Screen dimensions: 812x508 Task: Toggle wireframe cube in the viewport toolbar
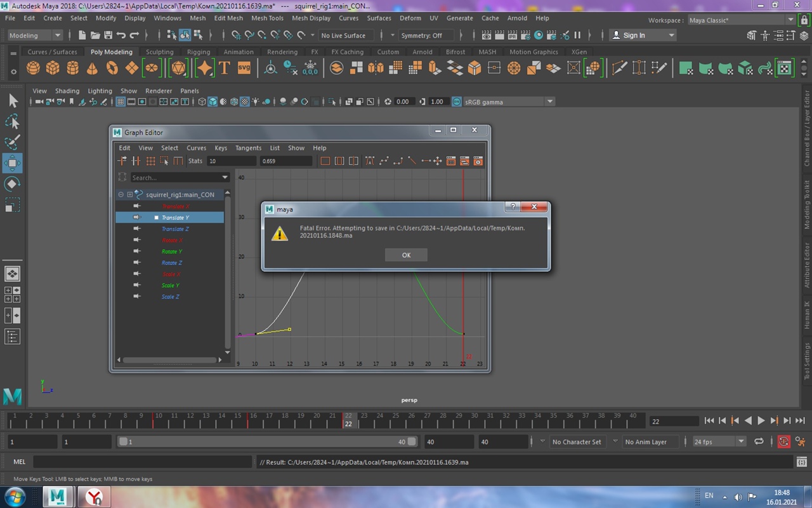click(202, 102)
